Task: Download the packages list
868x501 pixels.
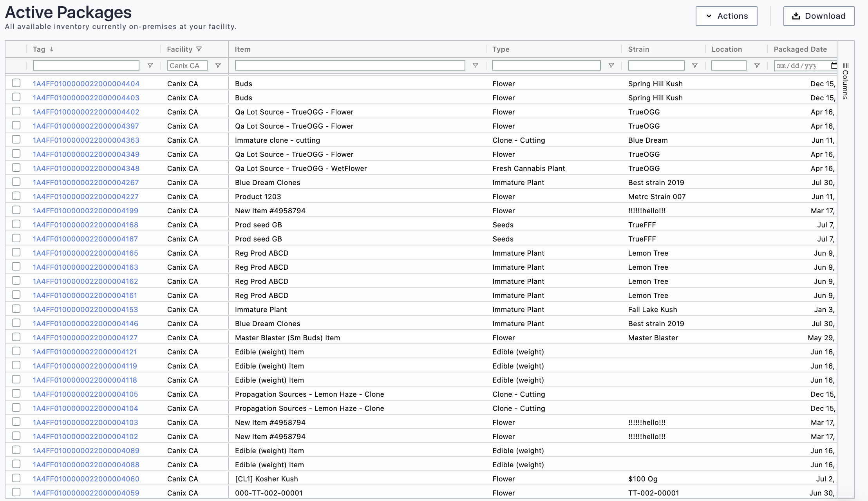Action: (x=819, y=16)
